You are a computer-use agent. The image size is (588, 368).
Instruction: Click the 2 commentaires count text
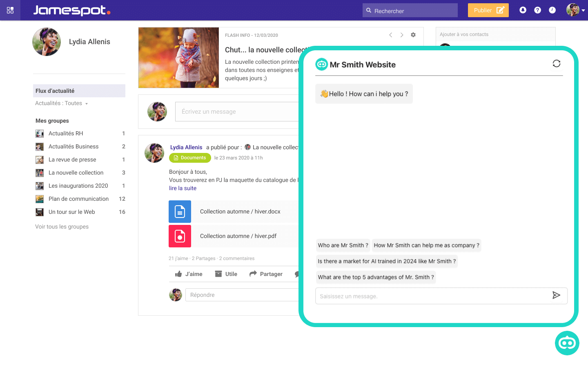click(x=237, y=258)
